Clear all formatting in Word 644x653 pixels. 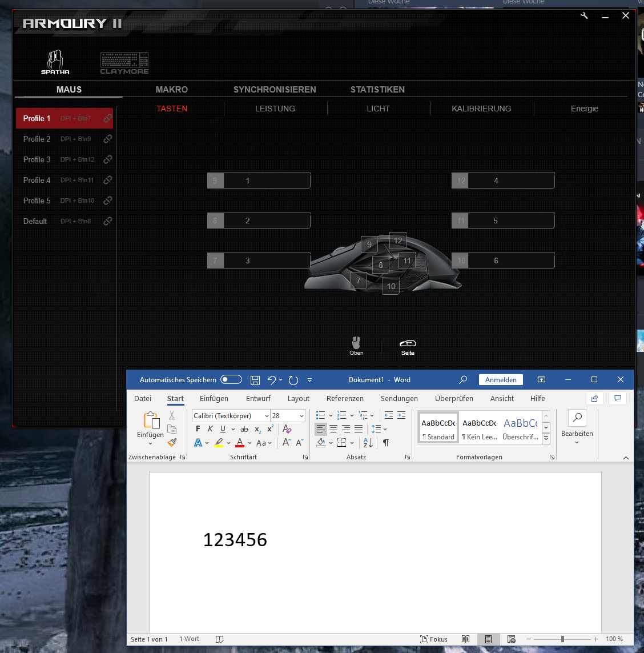(287, 429)
